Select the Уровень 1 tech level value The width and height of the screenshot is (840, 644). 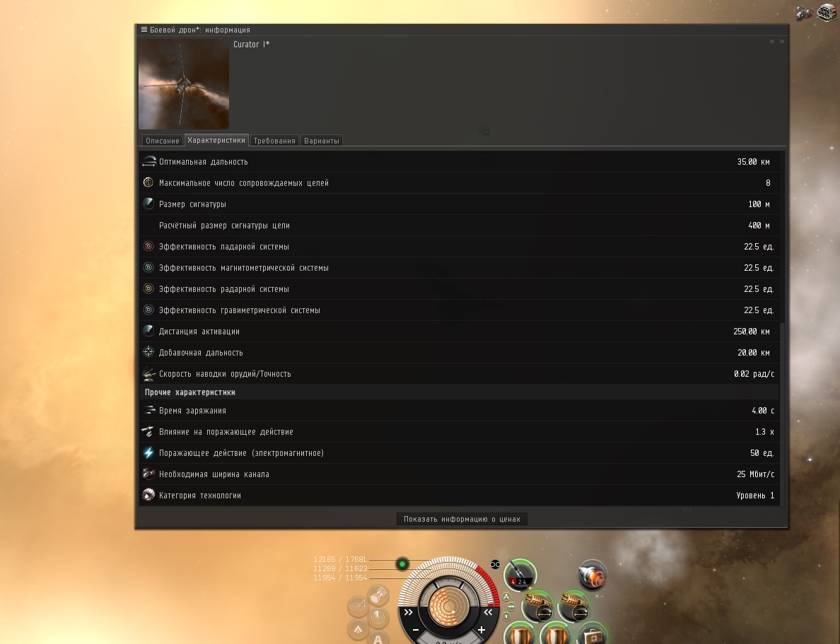tap(755, 496)
